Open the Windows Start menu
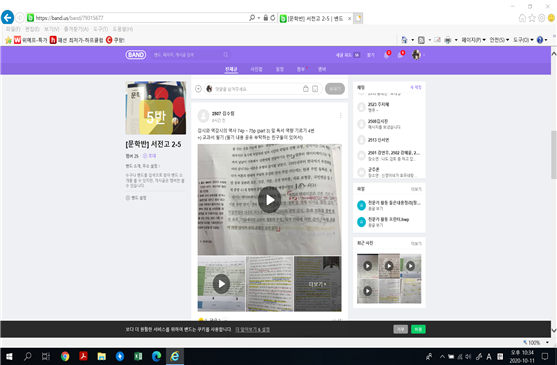Viewport: 557px width, 365px height. click(x=9, y=356)
